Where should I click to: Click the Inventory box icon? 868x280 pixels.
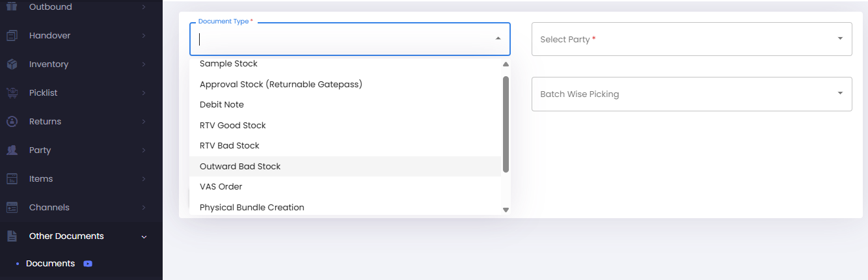[x=12, y=64]
